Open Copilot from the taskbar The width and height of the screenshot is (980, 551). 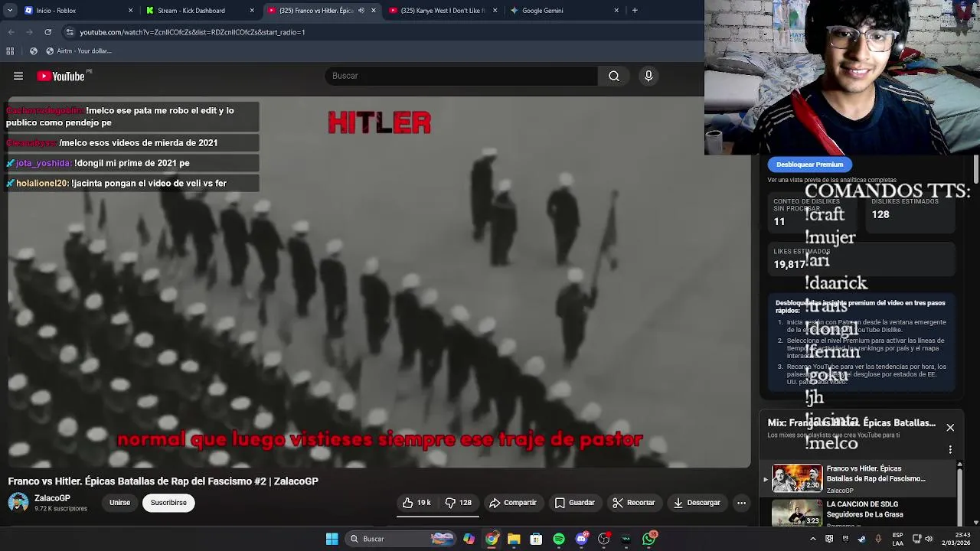tap(469, 539)
